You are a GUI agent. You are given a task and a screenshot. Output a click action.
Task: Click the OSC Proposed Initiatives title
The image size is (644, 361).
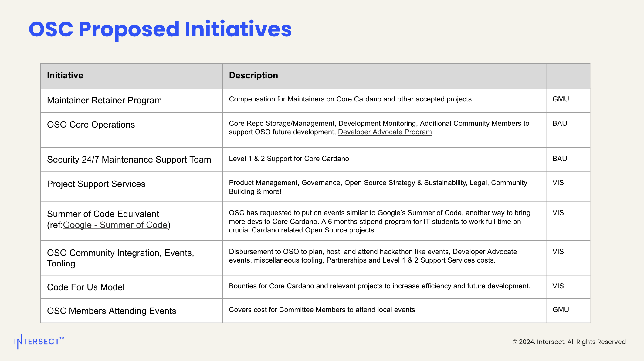point(160,29)
